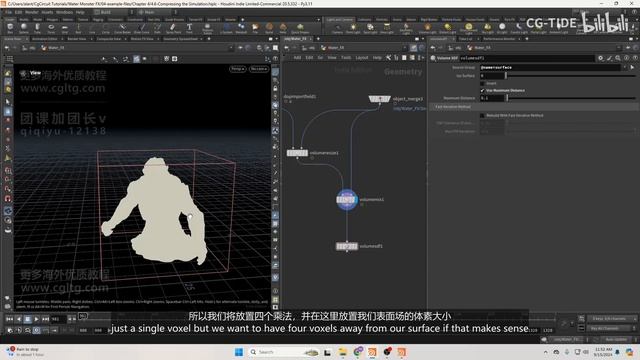Select the Metaball shelf tool
This screenshot has height=360, width=640.
pos(241,28)
